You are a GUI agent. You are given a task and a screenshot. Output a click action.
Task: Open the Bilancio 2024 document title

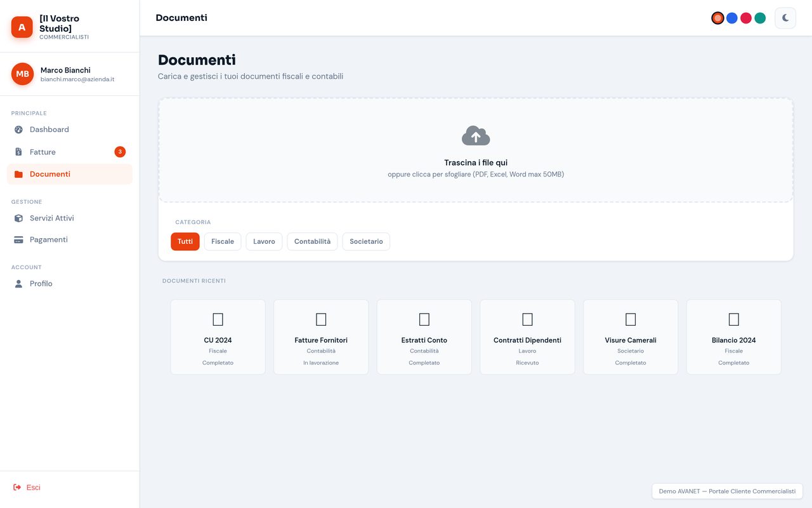click(734, 340)
